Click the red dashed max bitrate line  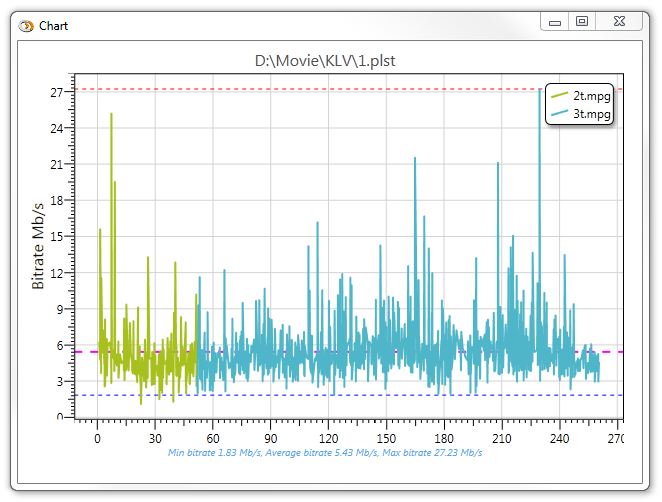click(x=300, y=90)
